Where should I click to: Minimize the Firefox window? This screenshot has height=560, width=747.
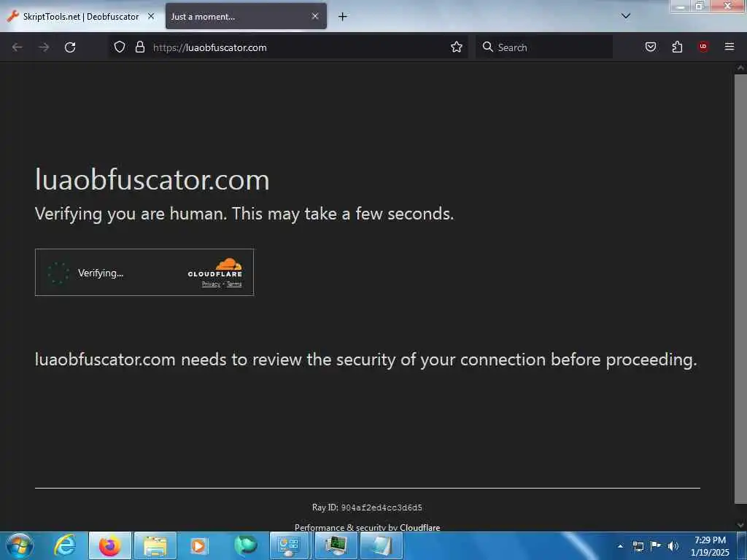681,6
